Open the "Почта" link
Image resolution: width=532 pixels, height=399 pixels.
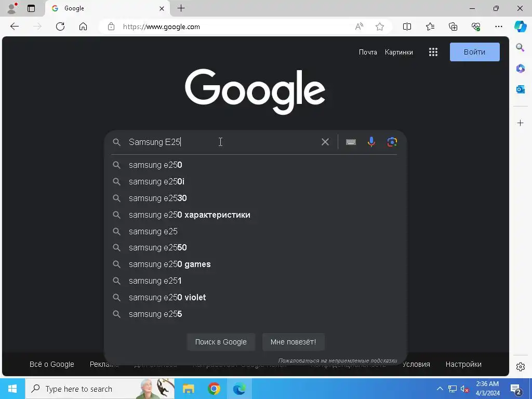tap(368, 52)
